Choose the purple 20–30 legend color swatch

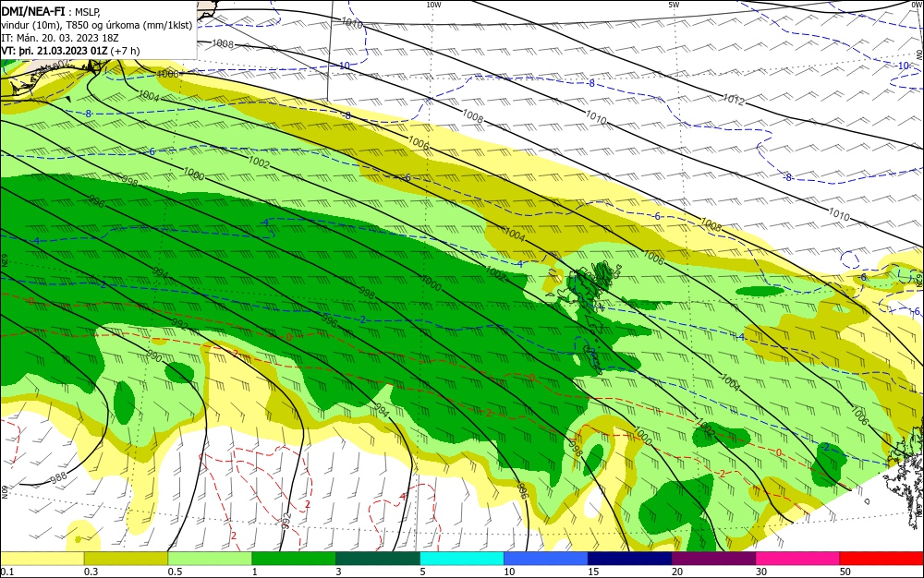(x=713, y=559)
